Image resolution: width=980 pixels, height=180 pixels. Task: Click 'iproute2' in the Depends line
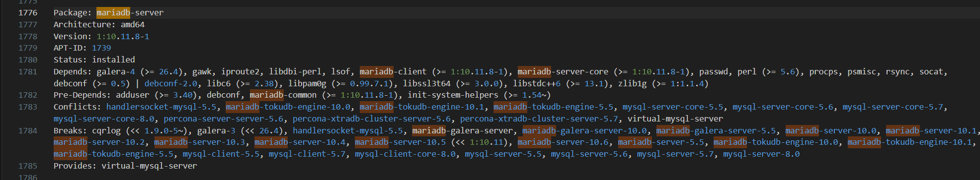[240, 72]
